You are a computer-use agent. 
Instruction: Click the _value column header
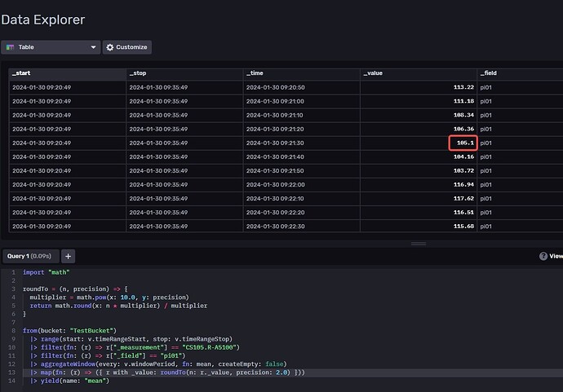[419, 73]
